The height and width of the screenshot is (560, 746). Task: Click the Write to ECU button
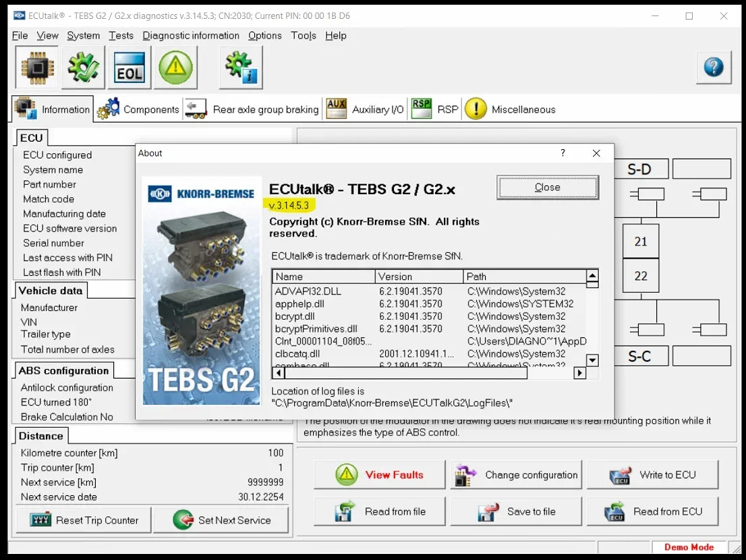[x=653, y=474]
